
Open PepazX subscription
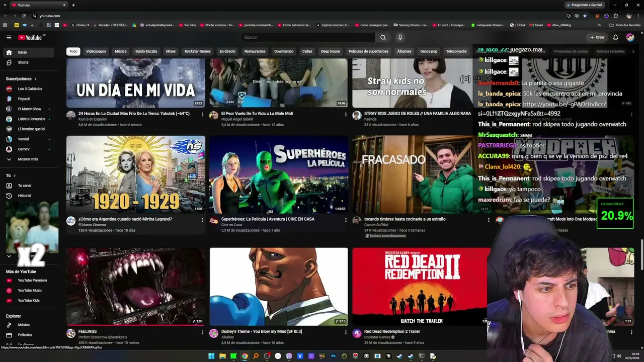[29, 99]
